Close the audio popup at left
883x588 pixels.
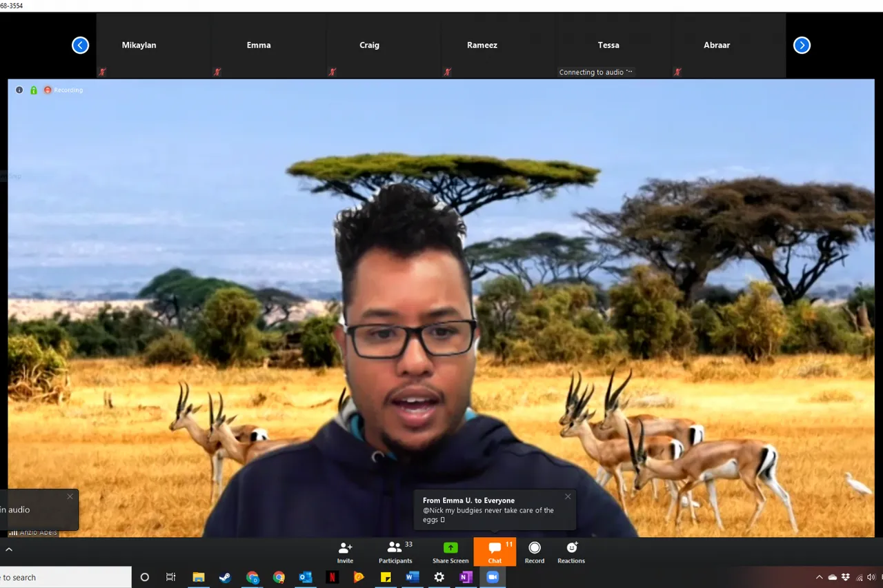pos(70,496)
